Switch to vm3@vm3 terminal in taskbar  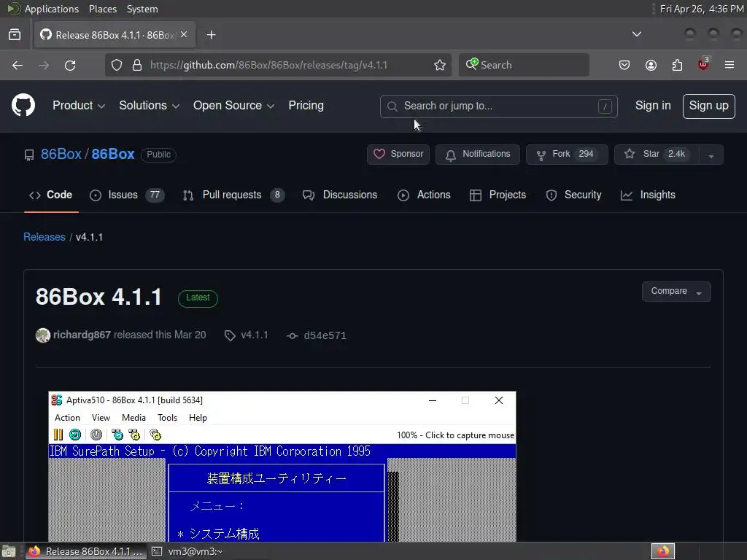click(x=188, y=551)
